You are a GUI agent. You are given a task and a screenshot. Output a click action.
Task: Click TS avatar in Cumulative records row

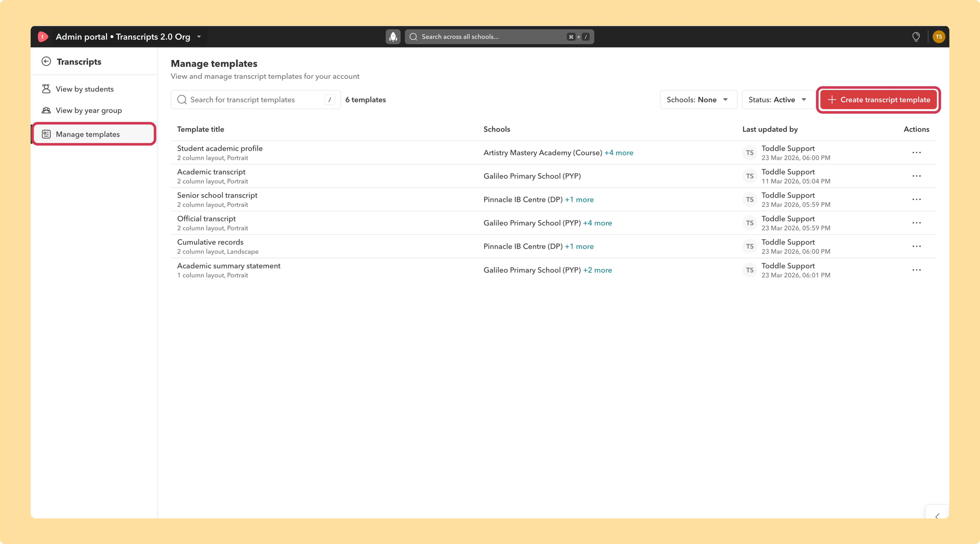(x=750, y=246)
